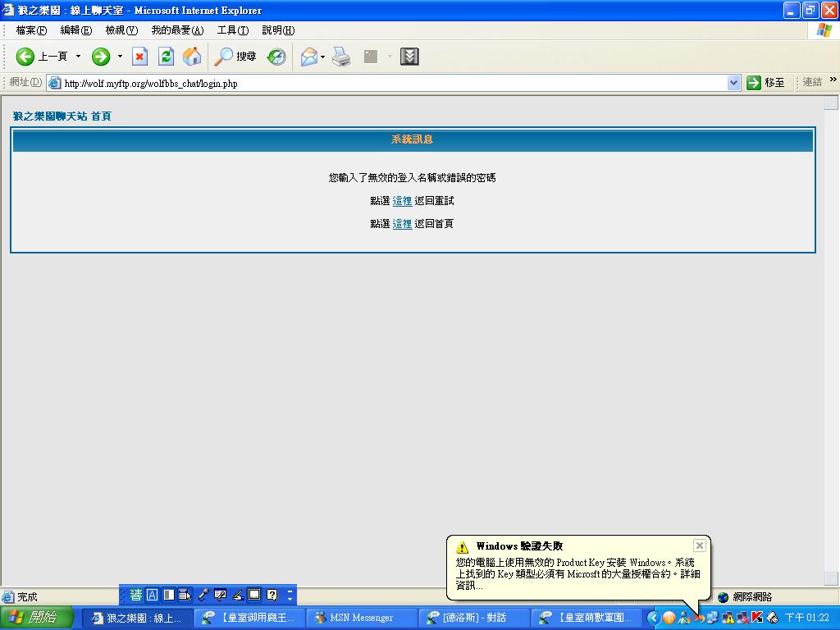The image size is (840, 630).
Task: Refresh the page with the Refresh icon
Action: coord(166,57)
